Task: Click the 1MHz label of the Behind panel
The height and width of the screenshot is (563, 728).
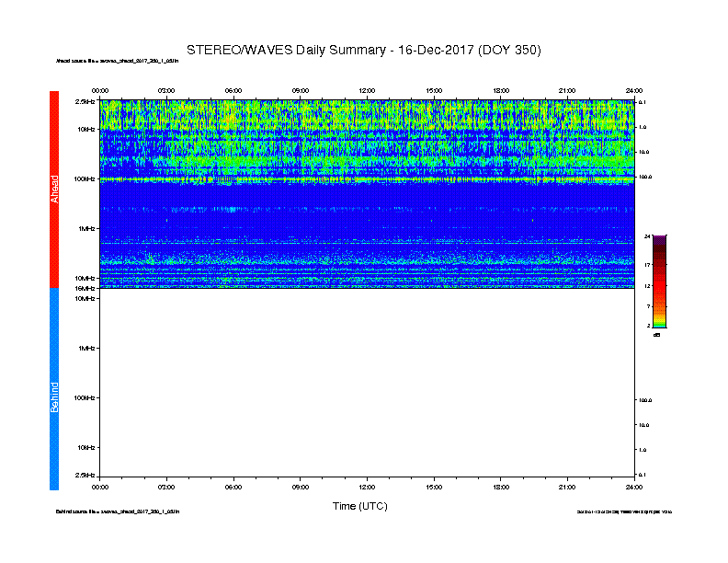Action: [x=86, y=348]
